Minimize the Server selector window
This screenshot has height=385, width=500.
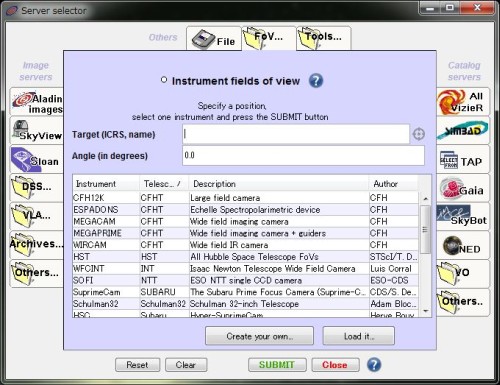click(430, 8)
